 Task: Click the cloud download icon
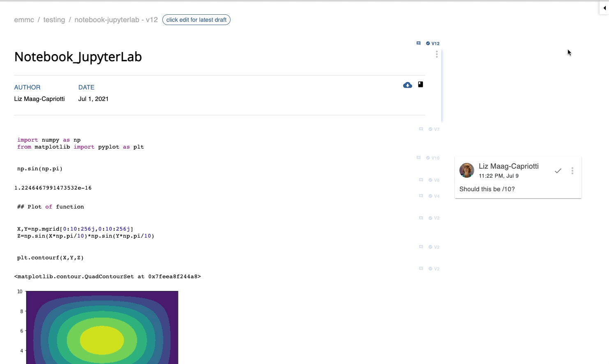click(x=407, y=85)
